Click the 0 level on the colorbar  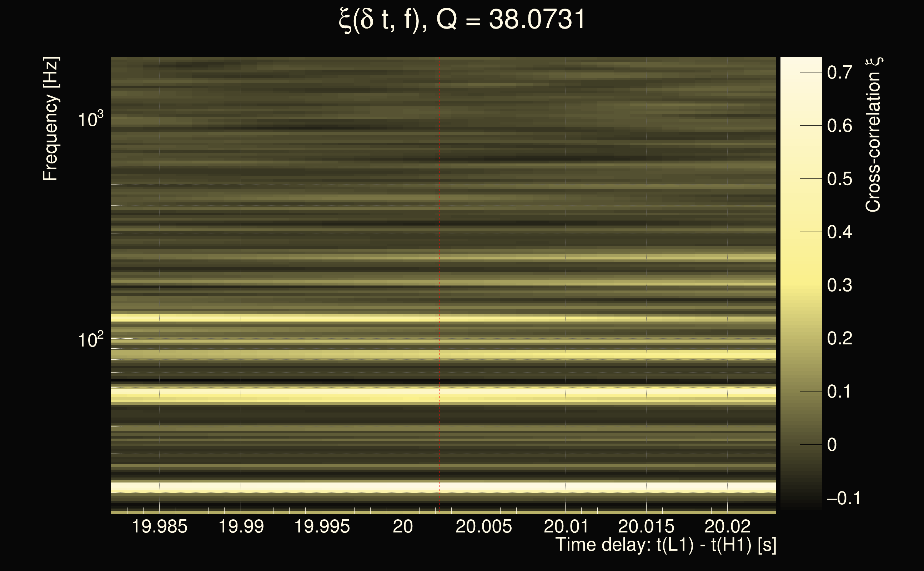click(x=832, y=445)
